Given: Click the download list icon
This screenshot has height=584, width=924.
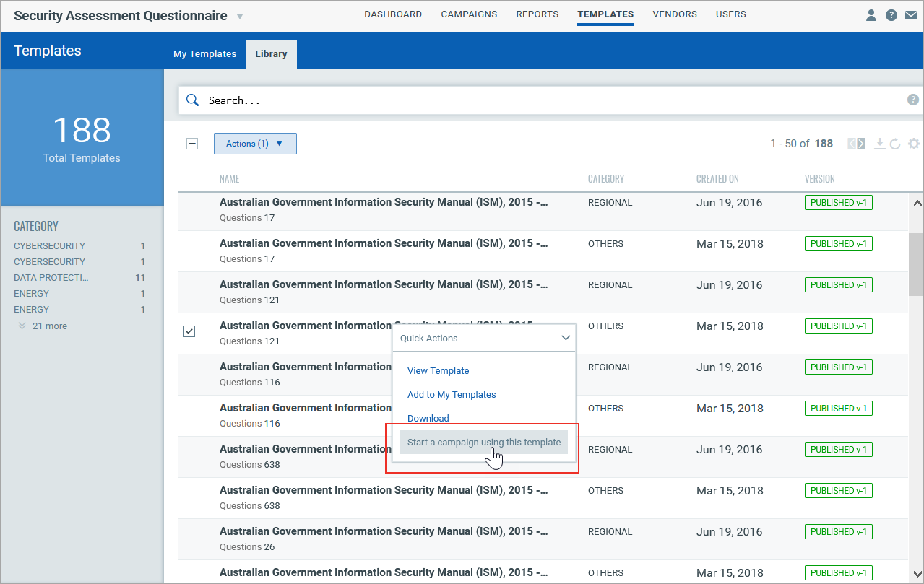Looking at the screenshot, I should [x=879, y=144].
